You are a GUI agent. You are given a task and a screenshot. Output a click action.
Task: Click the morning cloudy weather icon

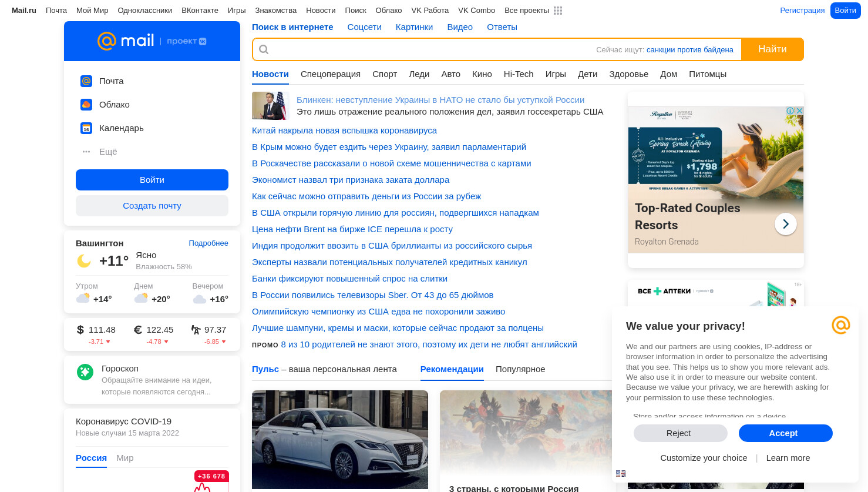click(83, 298)
